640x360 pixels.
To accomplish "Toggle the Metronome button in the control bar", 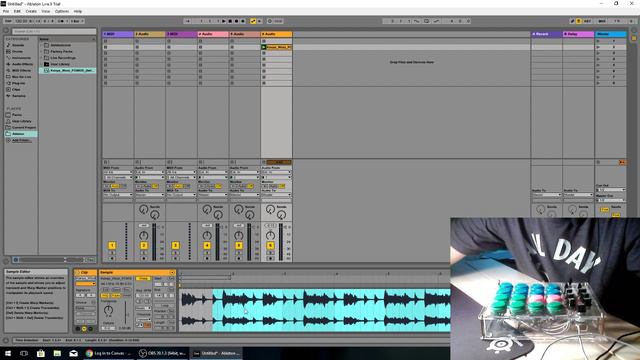I will coord(62,21).
